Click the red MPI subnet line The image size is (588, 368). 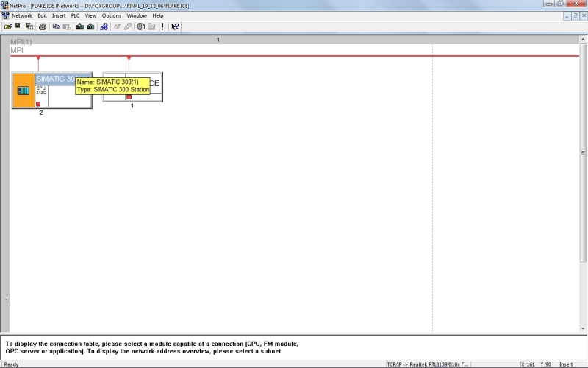click(294, 56)
